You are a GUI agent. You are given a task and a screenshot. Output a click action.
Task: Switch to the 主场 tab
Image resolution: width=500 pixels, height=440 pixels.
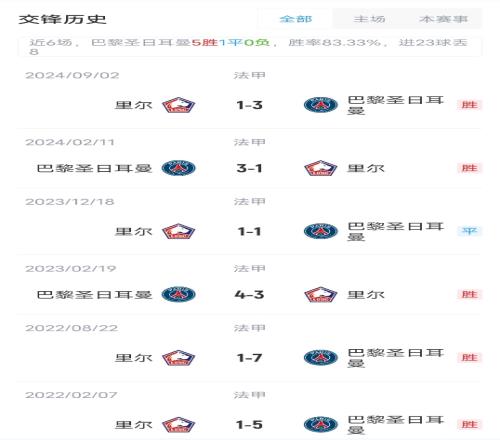[x=369, y=19]
